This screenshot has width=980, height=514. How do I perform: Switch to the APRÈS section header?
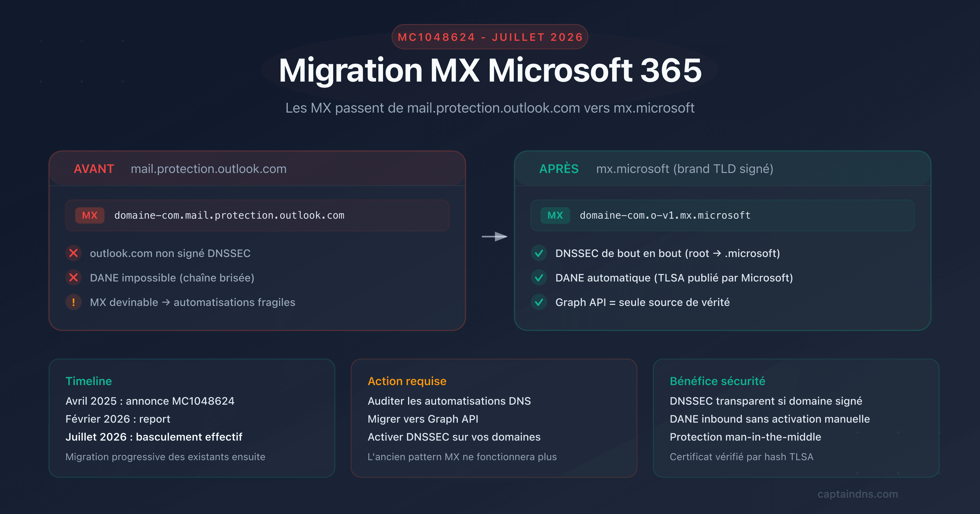(x=559, y=169)
